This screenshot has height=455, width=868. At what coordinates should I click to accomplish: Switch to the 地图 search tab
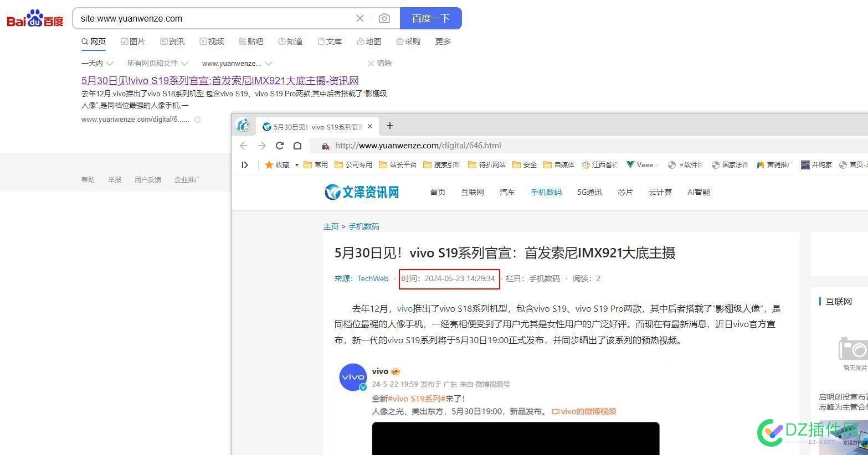(369, 42)
